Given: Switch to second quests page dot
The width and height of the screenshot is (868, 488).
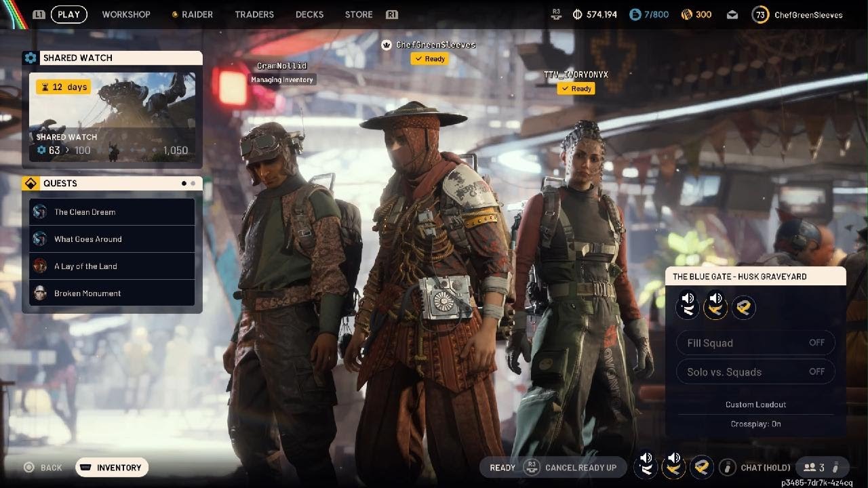Looking at the screenshot, I should (193, 183).
